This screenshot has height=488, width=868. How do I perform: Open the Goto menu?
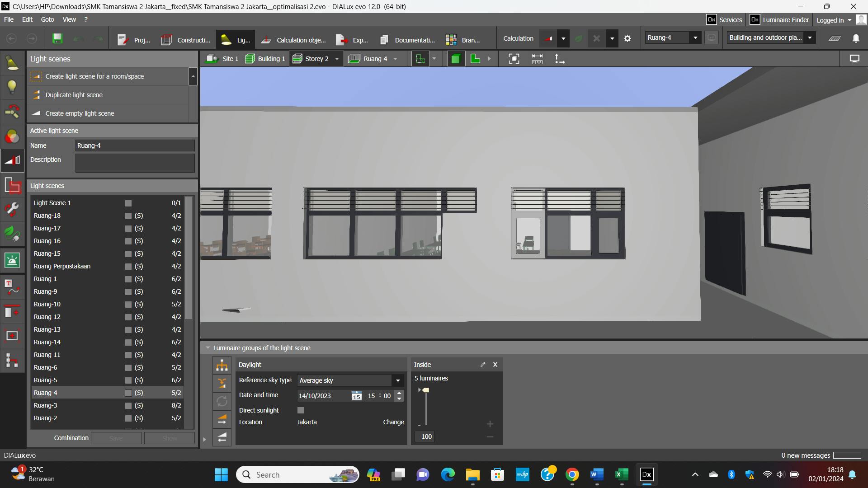pyautogui.click(x=47, y=19)
